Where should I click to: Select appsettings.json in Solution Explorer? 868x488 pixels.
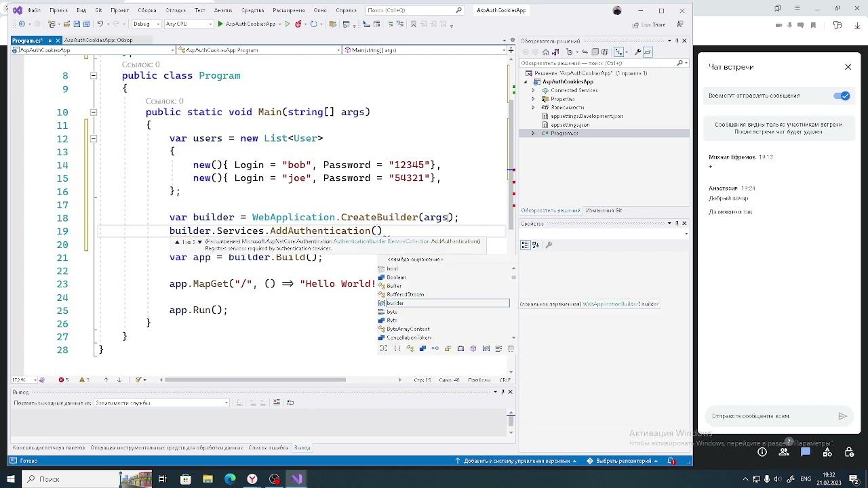[x=570, y=125]
